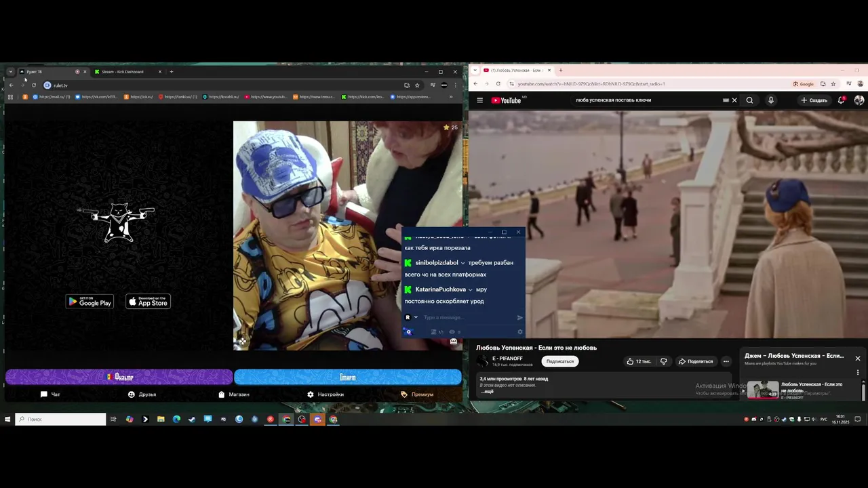
Task: Focus the YouTube search field
Action: click(x=648, y=100)
